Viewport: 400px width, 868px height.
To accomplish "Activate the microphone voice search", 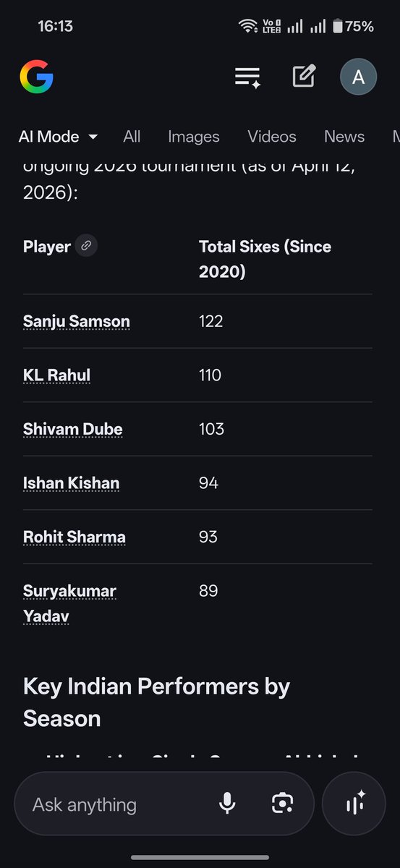I will pyautogui.click(x=227, y=804).
